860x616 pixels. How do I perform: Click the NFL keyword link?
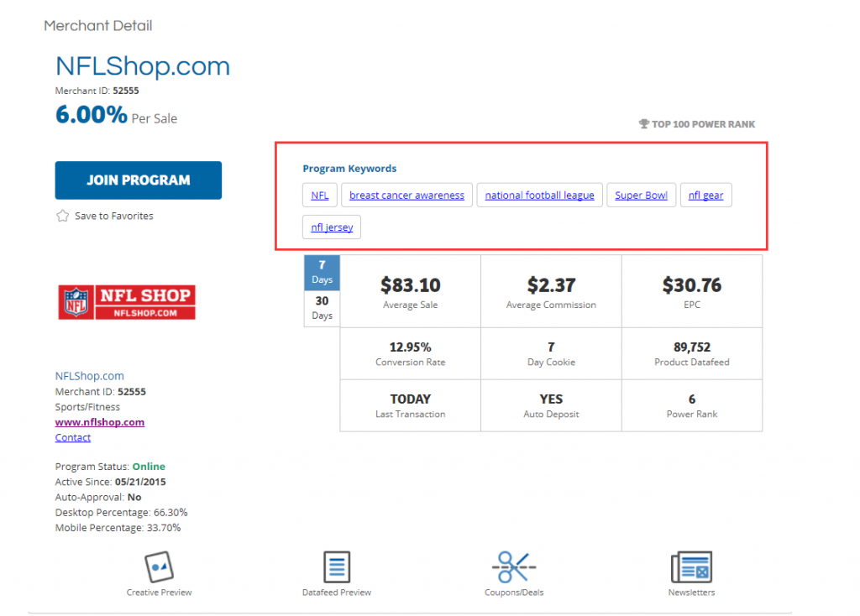point(320,195)
